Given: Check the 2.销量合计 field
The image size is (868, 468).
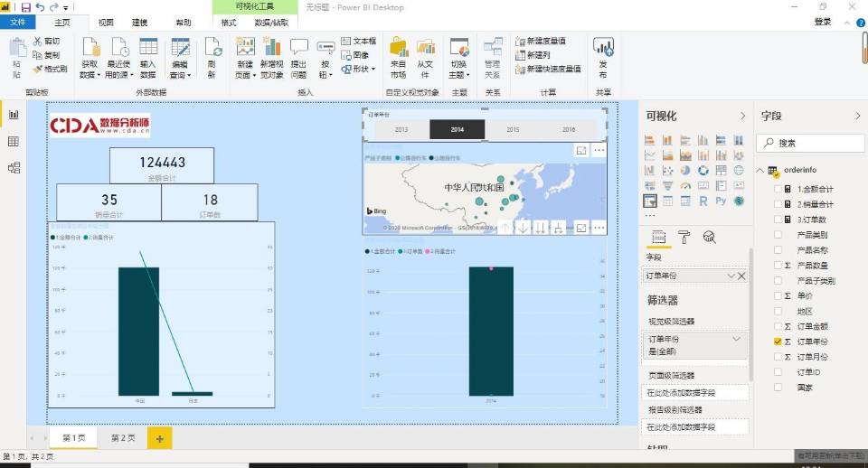Looking at the screenshot, I should 778,204.
